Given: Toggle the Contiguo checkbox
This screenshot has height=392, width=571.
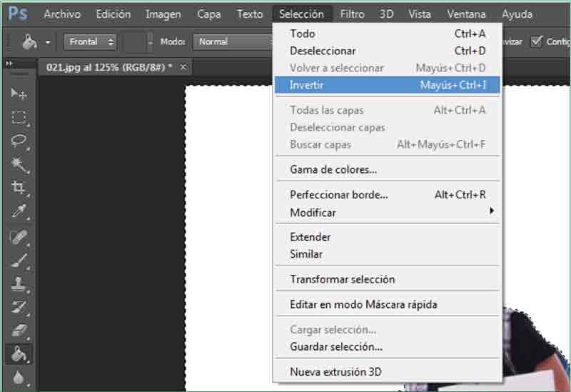Looking at the screenshot, I should tap(537, 41).
